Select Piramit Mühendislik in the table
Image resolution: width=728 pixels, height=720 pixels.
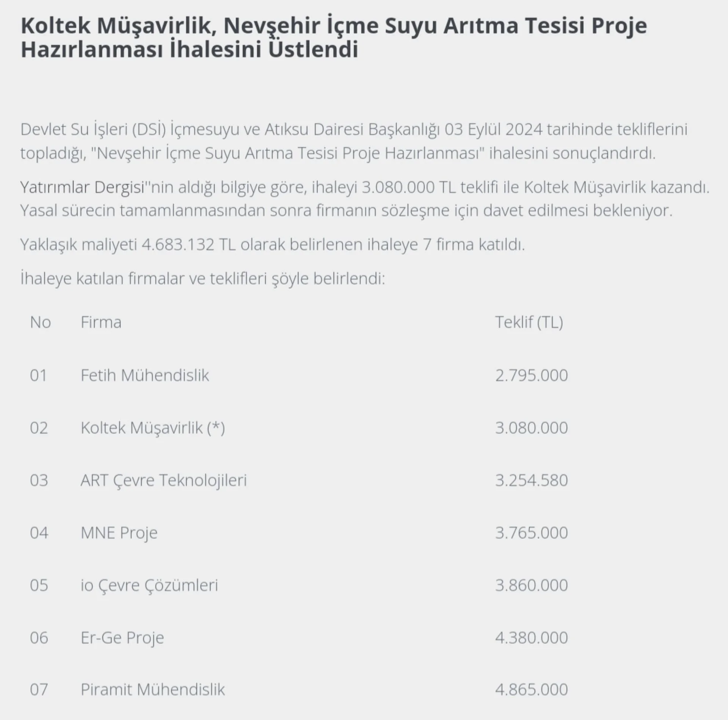[152, 689]
